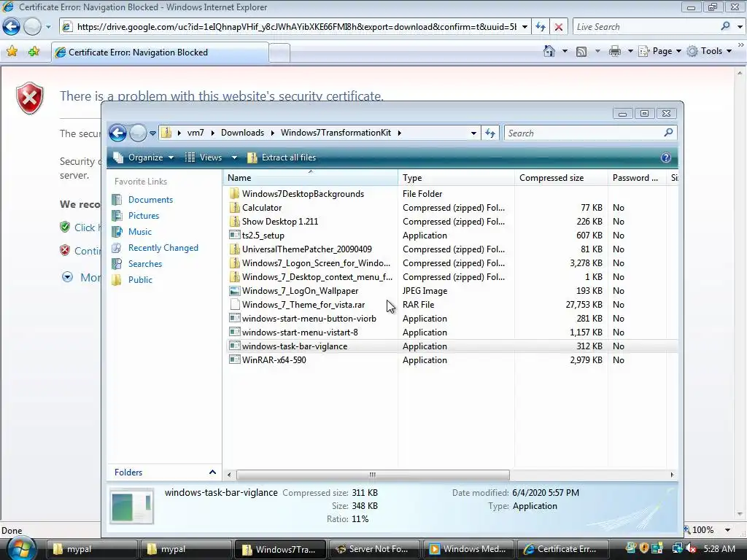
Task: Open the Organize menu
Action: tap(144, 157)
